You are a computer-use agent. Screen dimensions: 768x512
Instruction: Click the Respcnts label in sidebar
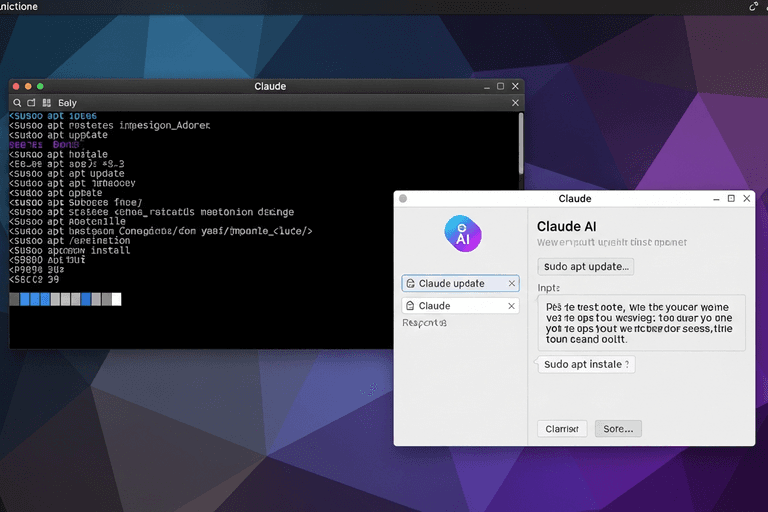[x=424, y=323]
